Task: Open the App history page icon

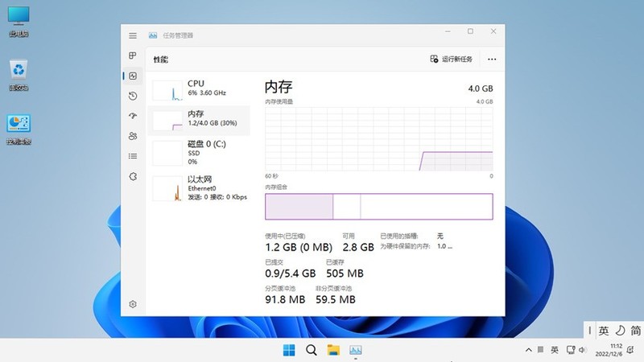Action: click(133, 96)
